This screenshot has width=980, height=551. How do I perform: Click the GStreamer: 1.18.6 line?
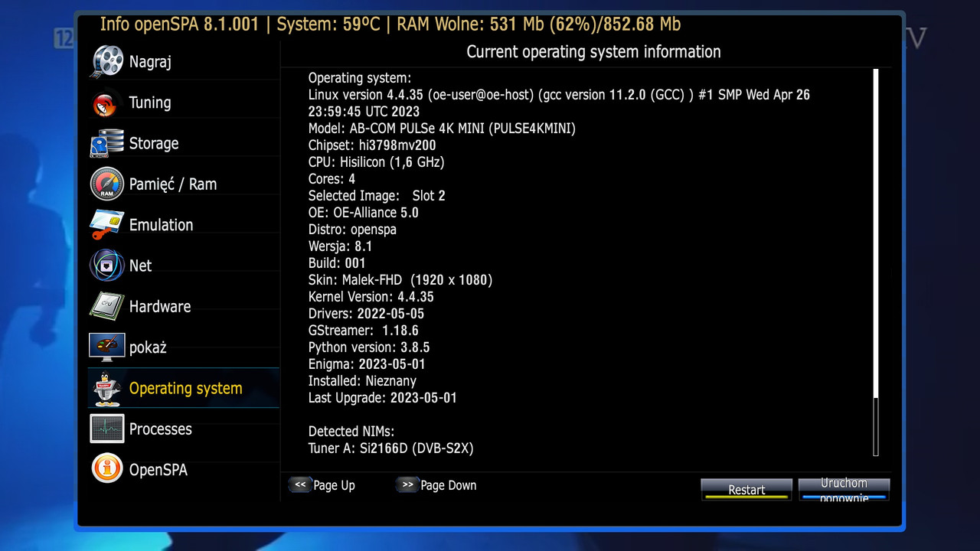pos(364,331)
